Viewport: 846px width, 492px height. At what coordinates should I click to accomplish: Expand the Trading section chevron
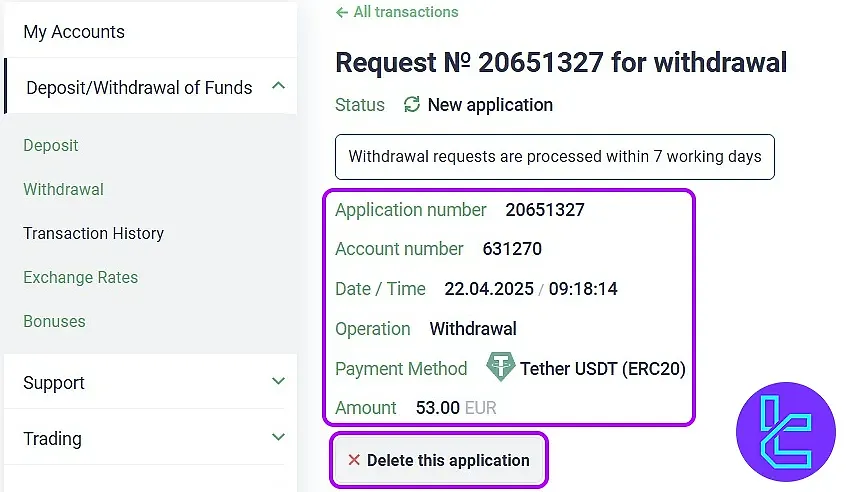pos(278,438)
